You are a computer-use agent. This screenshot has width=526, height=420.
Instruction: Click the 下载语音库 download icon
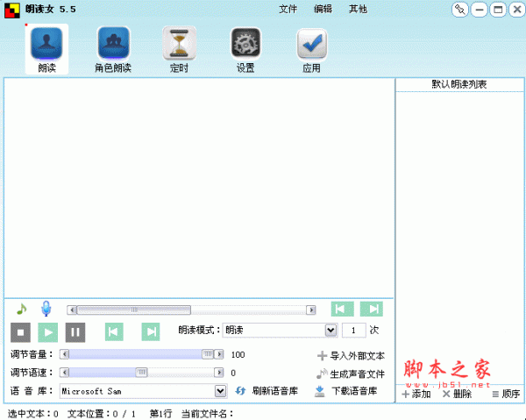320,391
